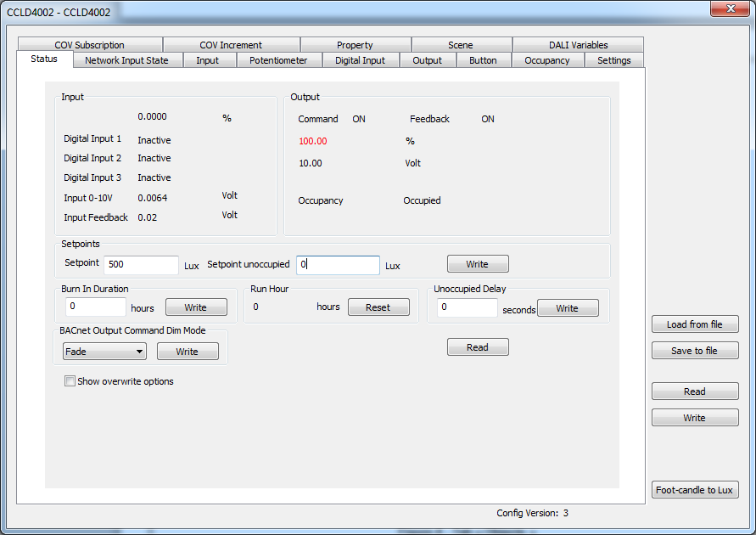756x535 pixels.
Task: Open the DALI Variables tab
Action: coord(578,45)
